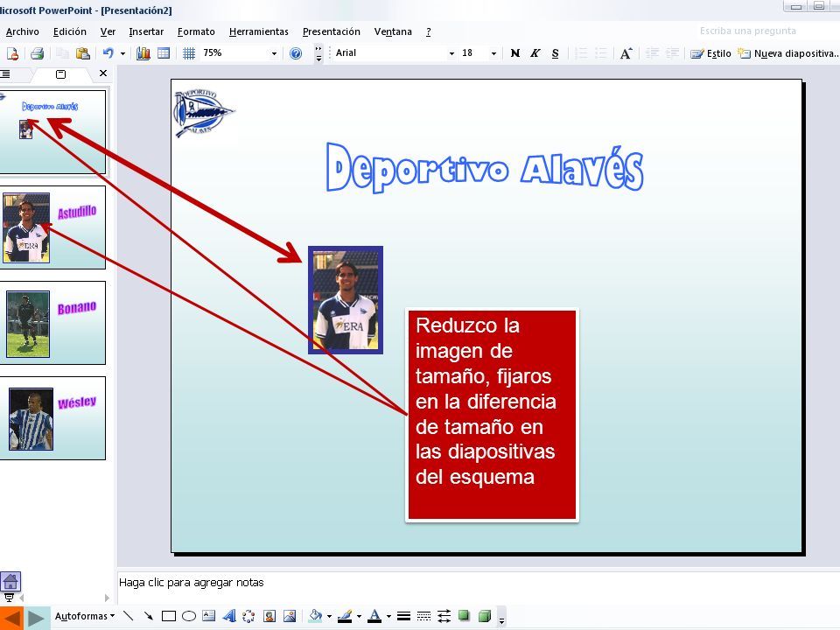Image resolution: width=840 pixels, height=630 pixels.
Task: Insert Clip Art from the drawing toolbar
Action: pos(269,616)
